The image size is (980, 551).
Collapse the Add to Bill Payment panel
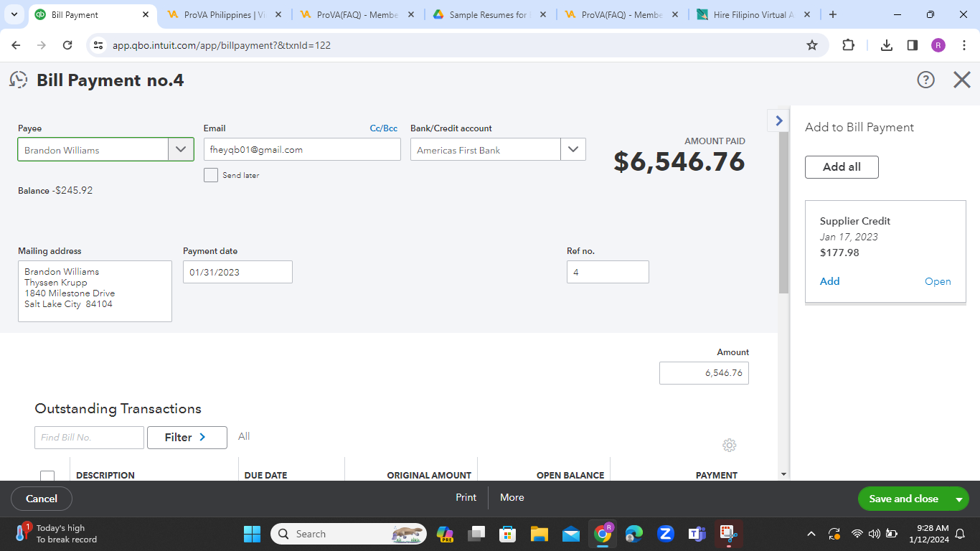coord(778,121)
